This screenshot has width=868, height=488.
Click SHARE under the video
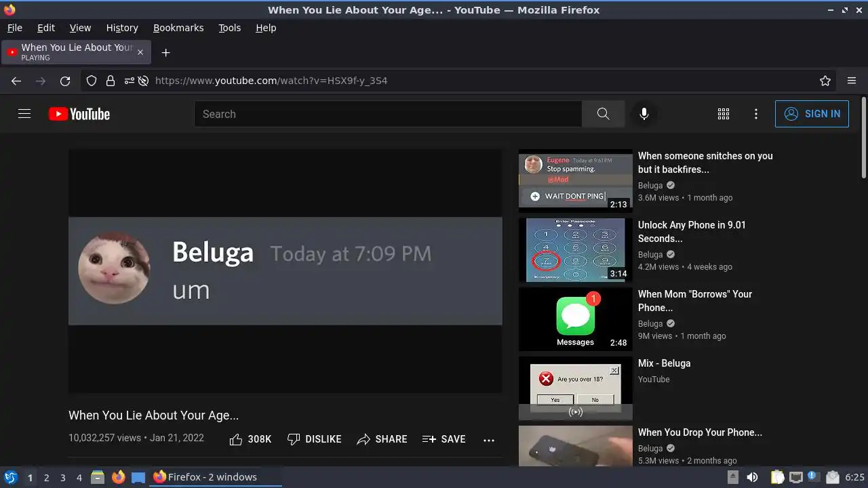(382, 439)
